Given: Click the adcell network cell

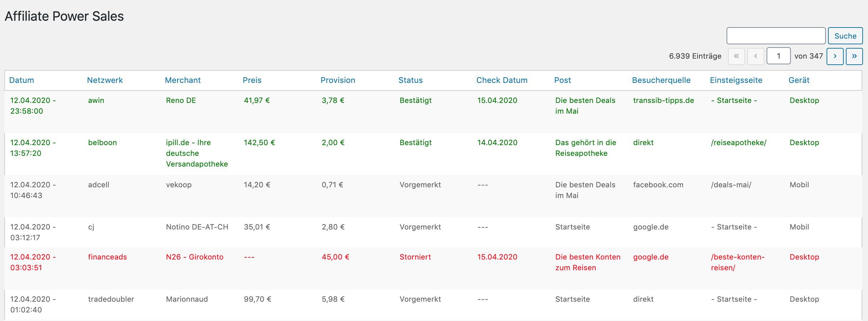Looking at the screenshot, I should pos(99,185).
